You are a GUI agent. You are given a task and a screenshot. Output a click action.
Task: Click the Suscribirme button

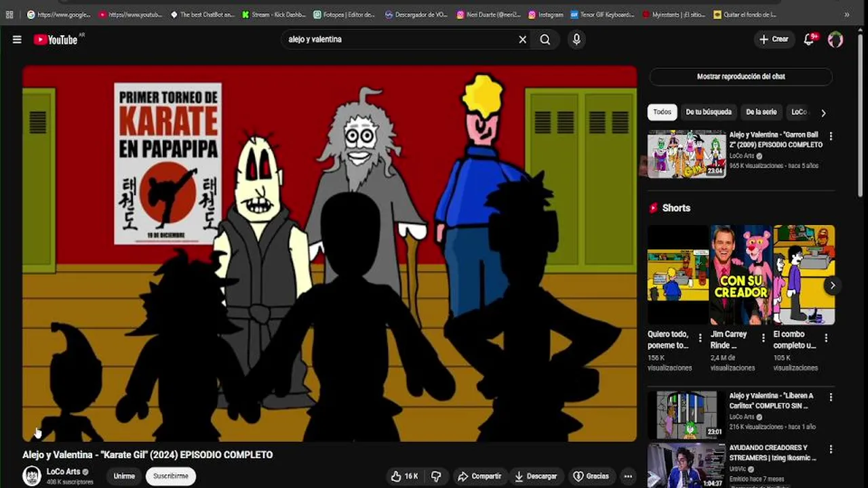(171, 476)
